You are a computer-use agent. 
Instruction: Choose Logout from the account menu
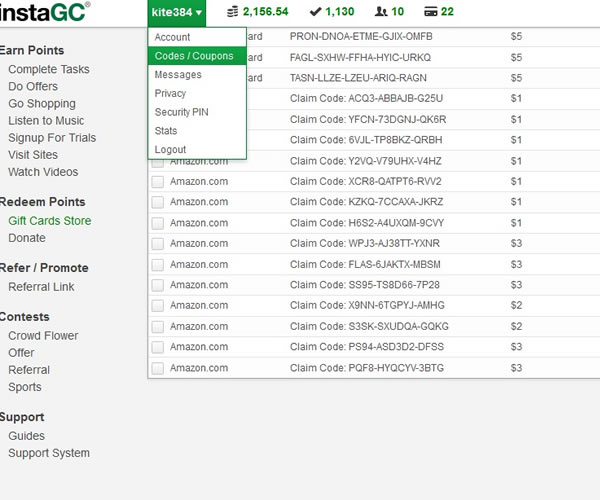[x=170, y=150]
